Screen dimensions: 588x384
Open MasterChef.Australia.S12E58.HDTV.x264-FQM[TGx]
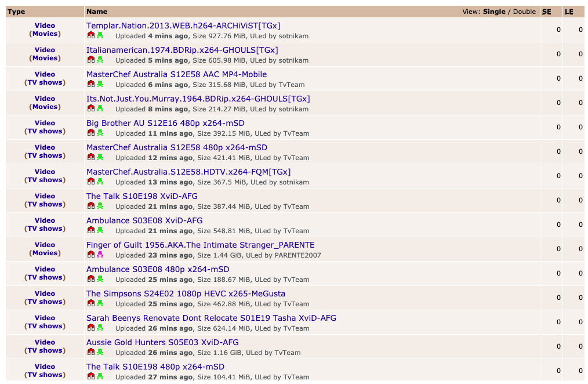click(x=188, y=172)
